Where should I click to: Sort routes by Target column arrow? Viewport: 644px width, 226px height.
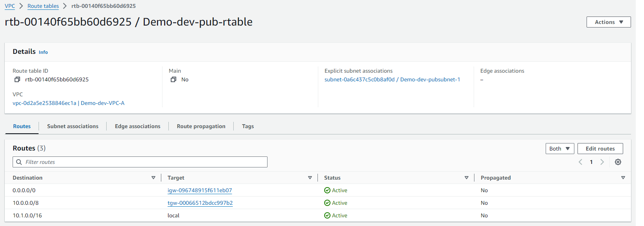pos(310,178)
